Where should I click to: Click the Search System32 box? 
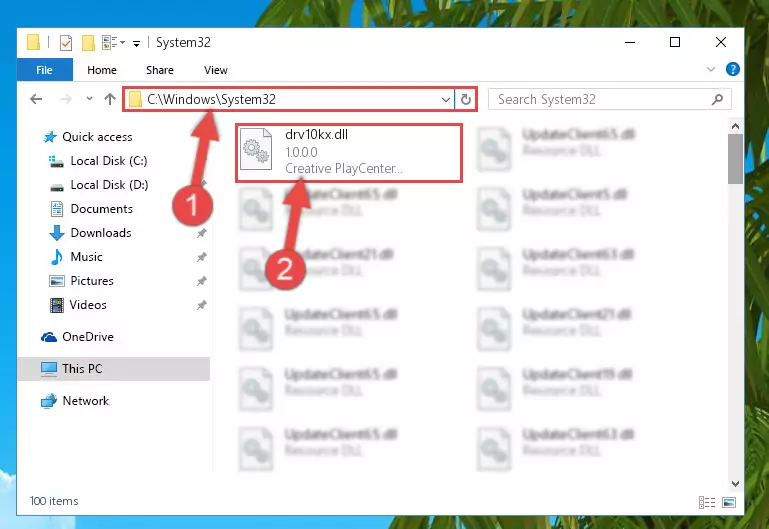click(x=610, y=100)
